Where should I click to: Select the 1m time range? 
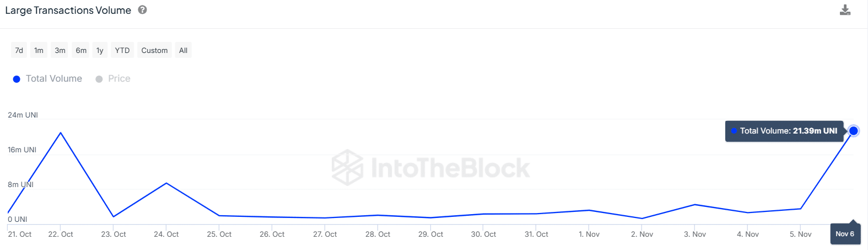pos(39,50)
